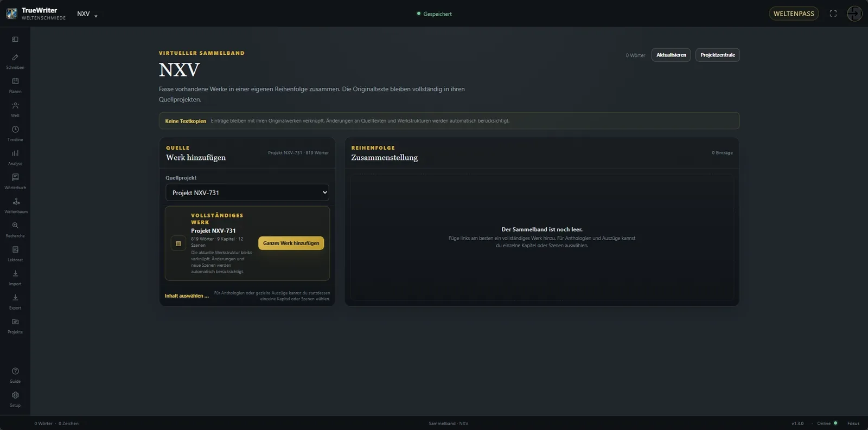This screenshot has width=868, height=430.
Task: Open the Projekte section
Action: click(15, 325)
